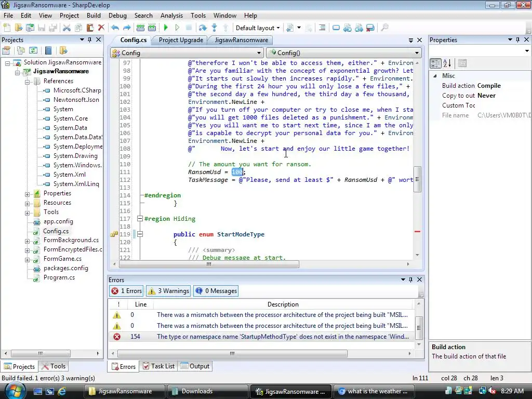Click the Open File toolbar icon
Viewport: 532px width, 399px height.
[18, 28]
